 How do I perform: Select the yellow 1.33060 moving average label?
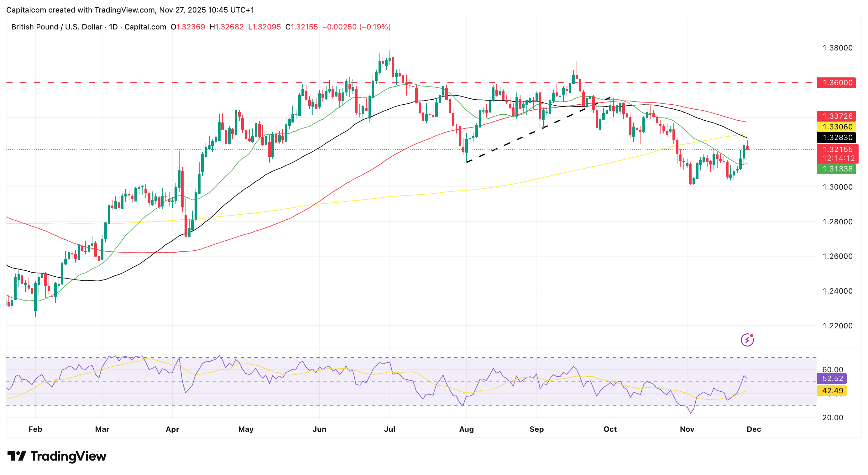point(837,127)
